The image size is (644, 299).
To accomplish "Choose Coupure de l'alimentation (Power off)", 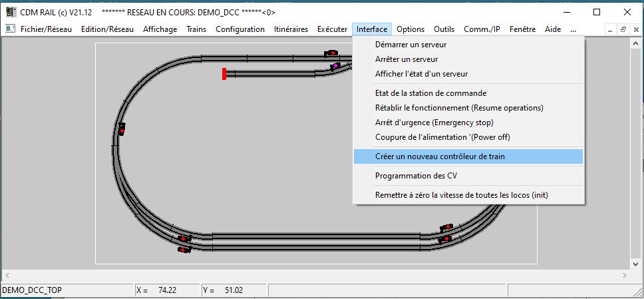I will pos(468,137).
